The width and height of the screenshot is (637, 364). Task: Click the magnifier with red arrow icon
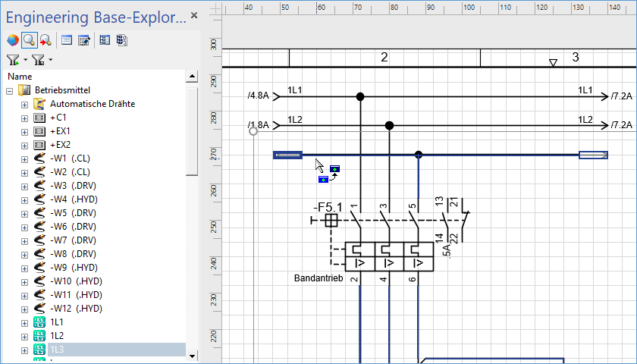coord(45,40)
